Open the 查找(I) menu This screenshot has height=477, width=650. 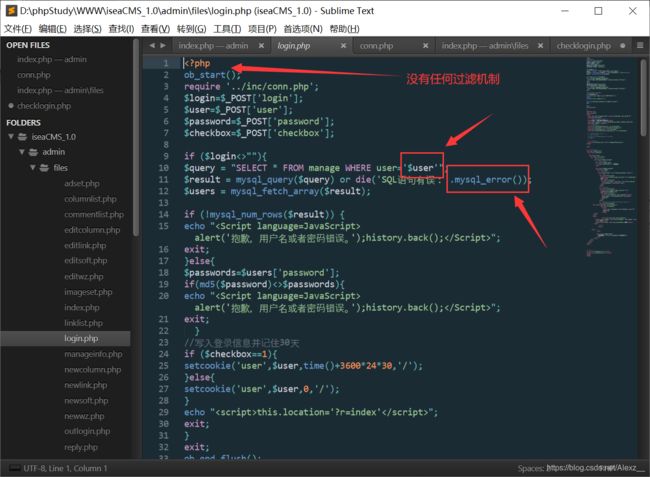pyautogui.click(x=121, y=29)
